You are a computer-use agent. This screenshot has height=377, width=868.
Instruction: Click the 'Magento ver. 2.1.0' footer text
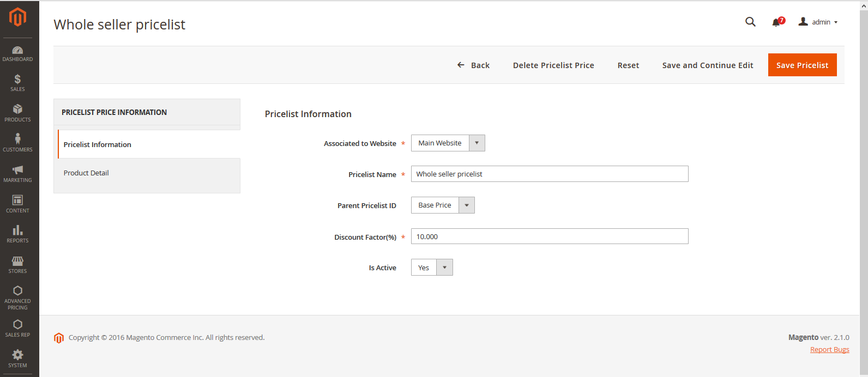[818, 338]
